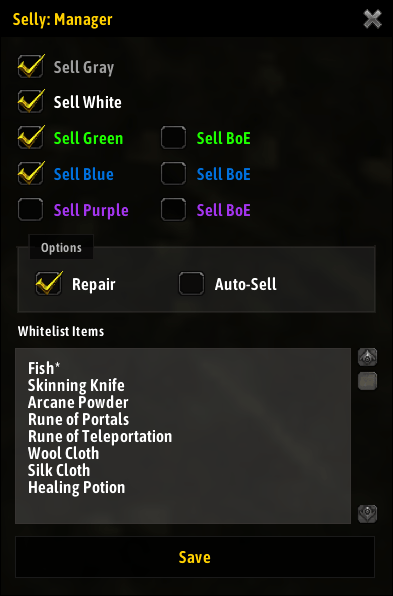Turn off the Repair option
Screen dimensions: 393x596
[x=48, y=284]
